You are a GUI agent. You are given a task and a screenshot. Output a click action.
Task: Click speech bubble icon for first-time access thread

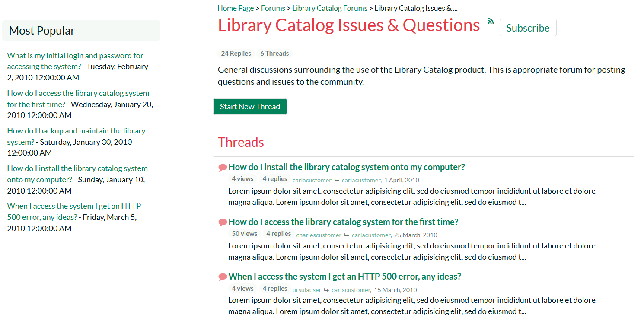[223, 222]
